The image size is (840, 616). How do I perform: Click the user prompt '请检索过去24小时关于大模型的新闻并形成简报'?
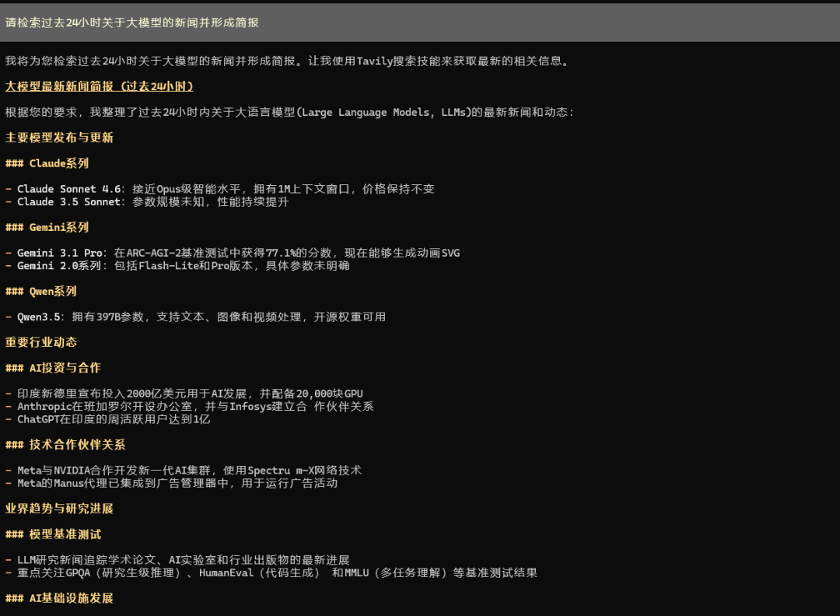tap(131, 23)
